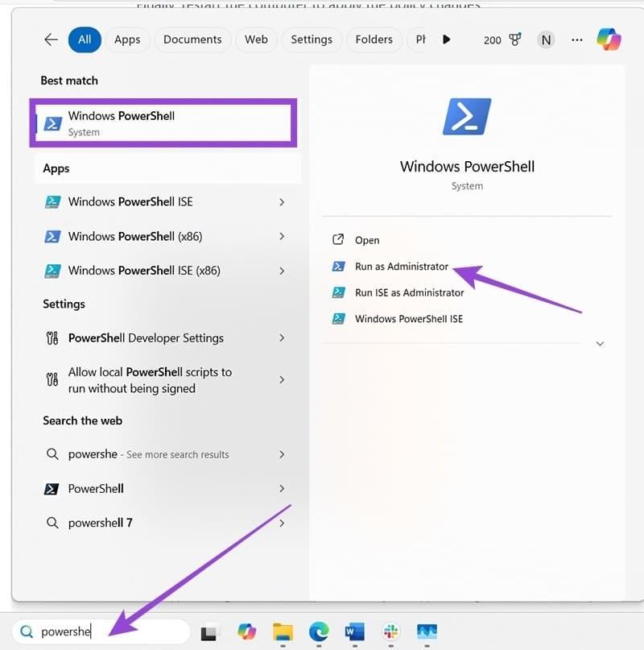Switch to the Settings filter tab
The image size is (644, 650).
(x=312, y=39)
